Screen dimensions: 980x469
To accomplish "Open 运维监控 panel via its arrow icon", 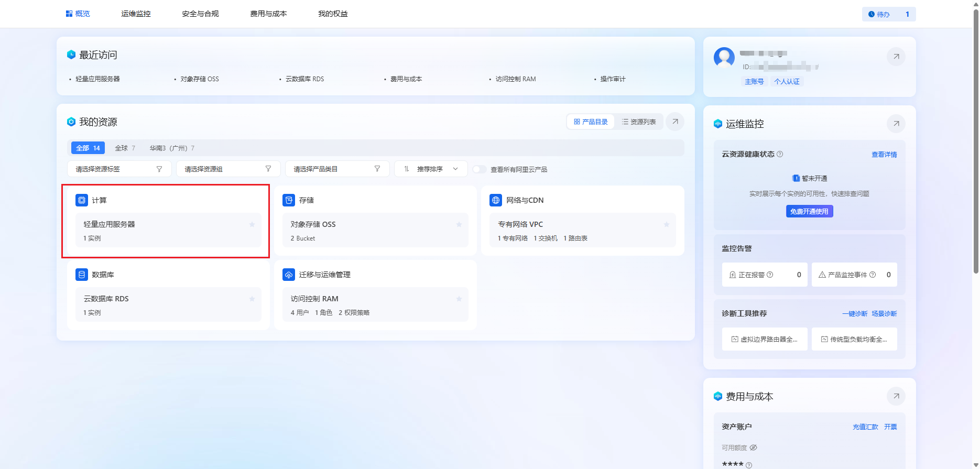I will click(896, 124).
